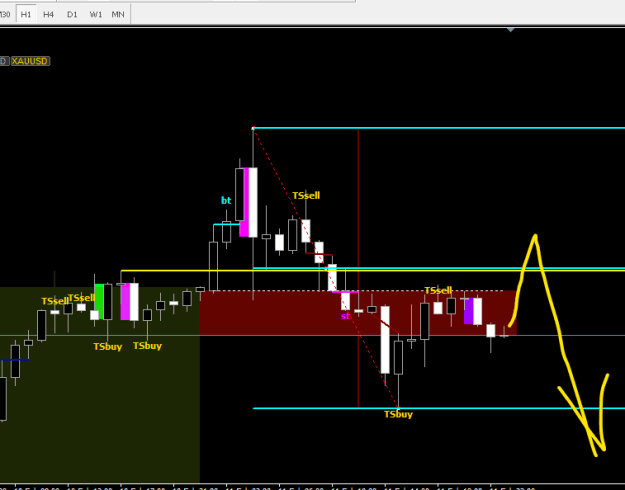Click the gray chart shift triangle marker
Screen dimensions: 625x490
click(x=511, y=30)
